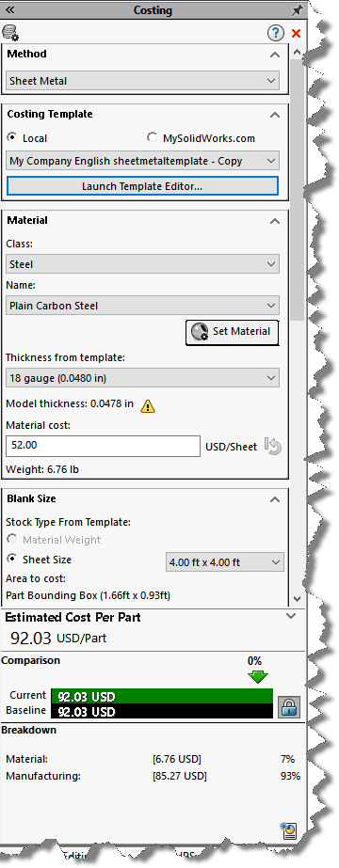Click the baseline lock icon

pyautogui.click(x=288, y=707)
